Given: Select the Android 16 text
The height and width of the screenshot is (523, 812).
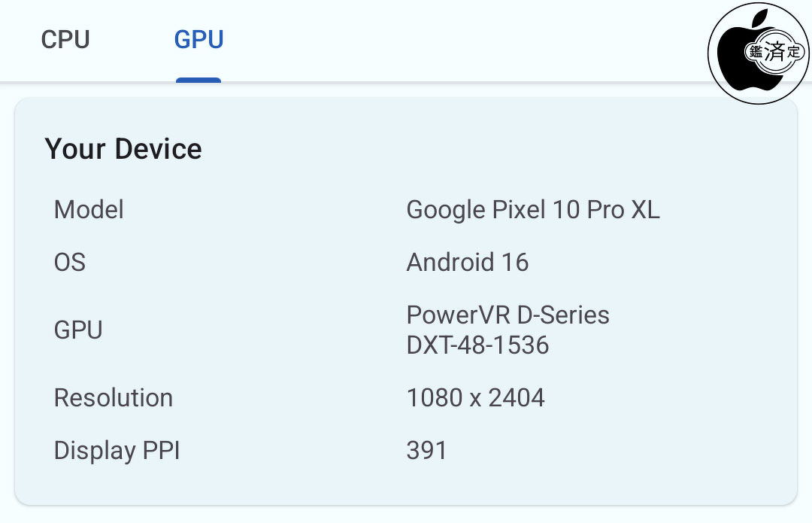Looking at the screenshot, I should [x=468, y=263].
